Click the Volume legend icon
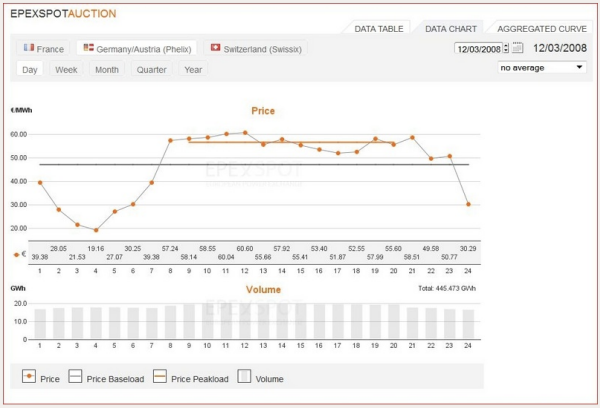The width and height of the screenshot is (600, 408). tap(243, 379)
